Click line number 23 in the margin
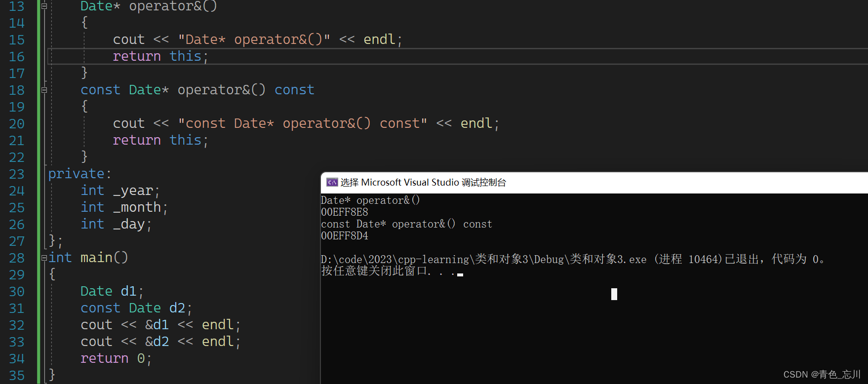 16,174
